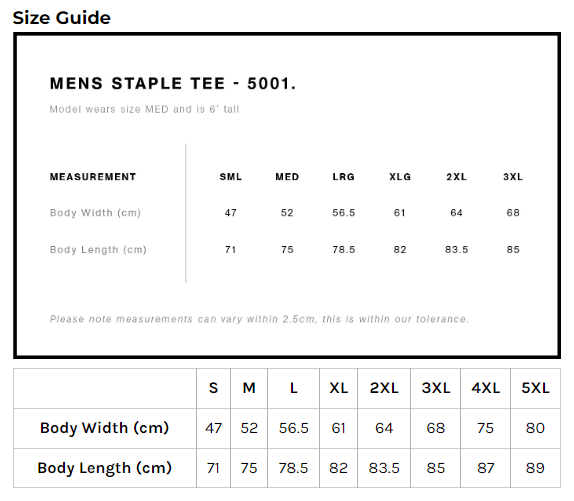Click the Body Length (cm) row label in lower table
Image resolution: width=574 pixels, height=501 pixels.
(x=104, y=468)
